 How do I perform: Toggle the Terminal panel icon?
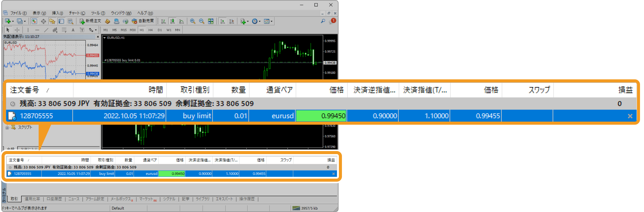(61, 21)
